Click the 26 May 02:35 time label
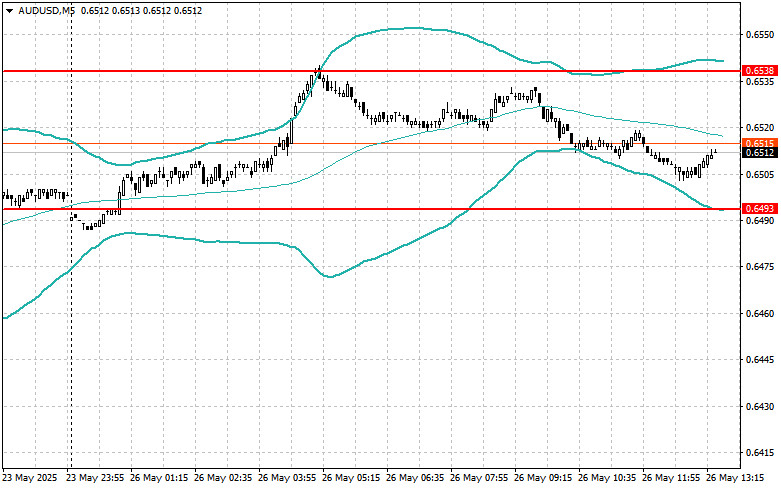This screenshot has height=489, width=781. 223,478
